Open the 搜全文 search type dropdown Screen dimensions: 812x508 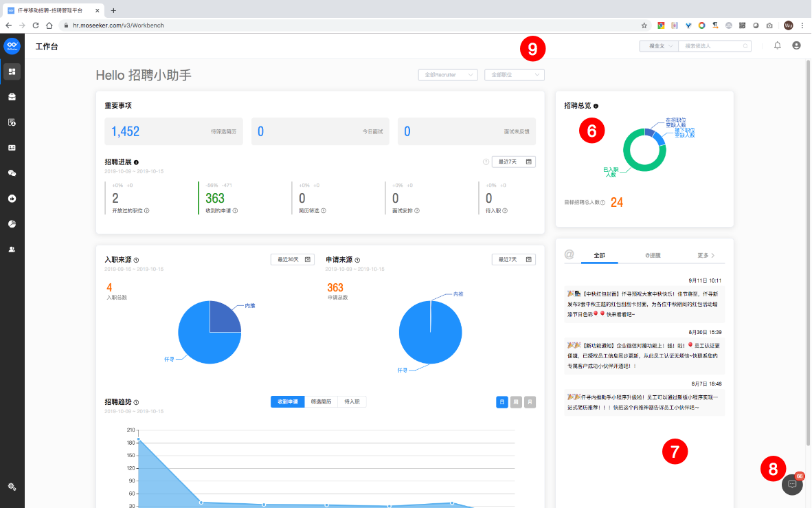[657, 46]
